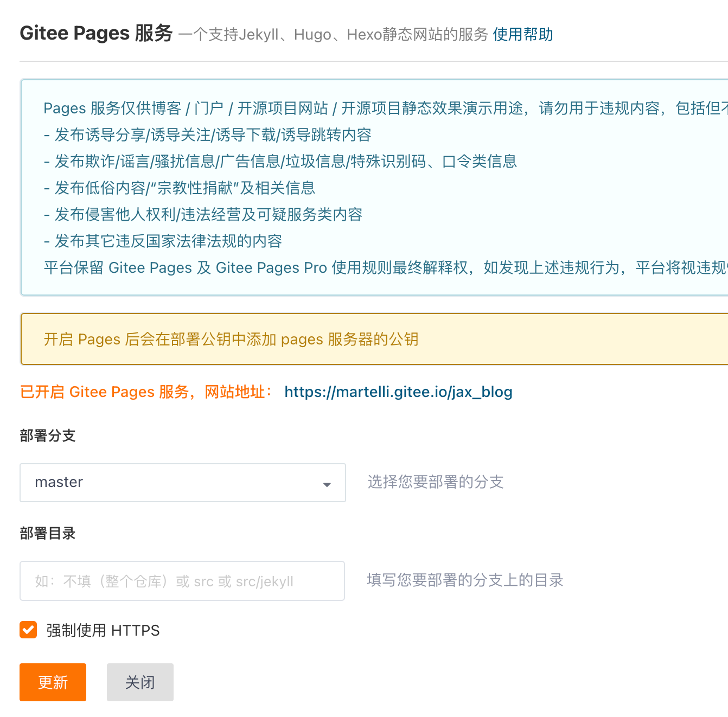Click the first notice line starting Pages 服务仅供博客
This screenshot has width=728, height=717.
[x=386, y=108]
